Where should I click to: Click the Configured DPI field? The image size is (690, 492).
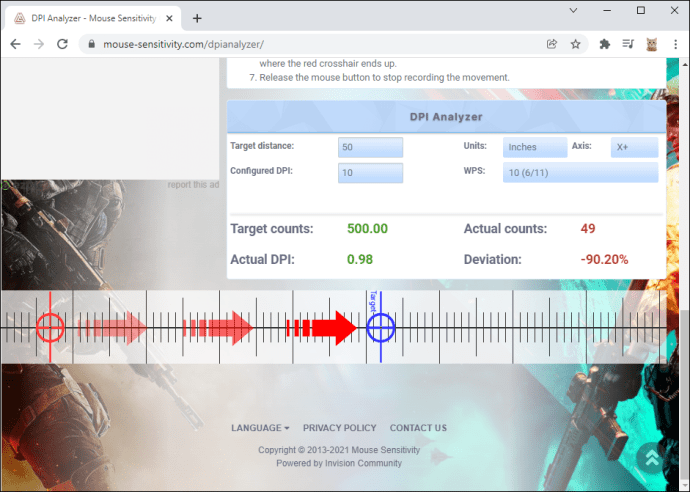[x=370, y=173]
